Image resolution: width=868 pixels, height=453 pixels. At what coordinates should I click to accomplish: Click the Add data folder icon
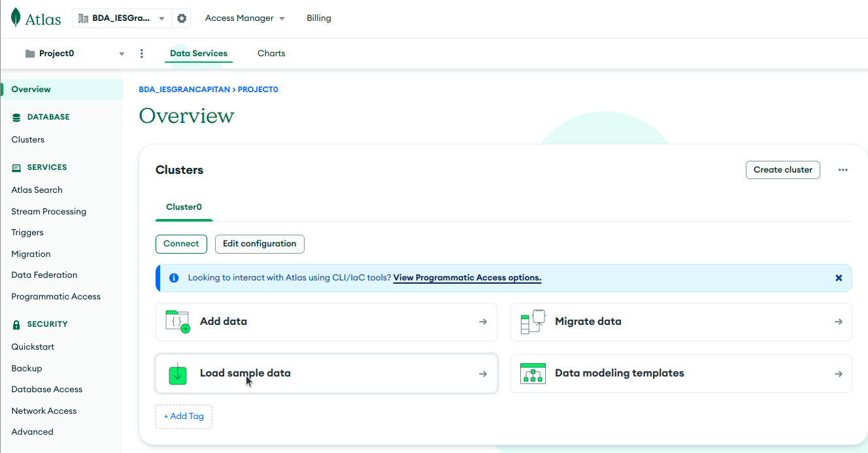[178, 322]
